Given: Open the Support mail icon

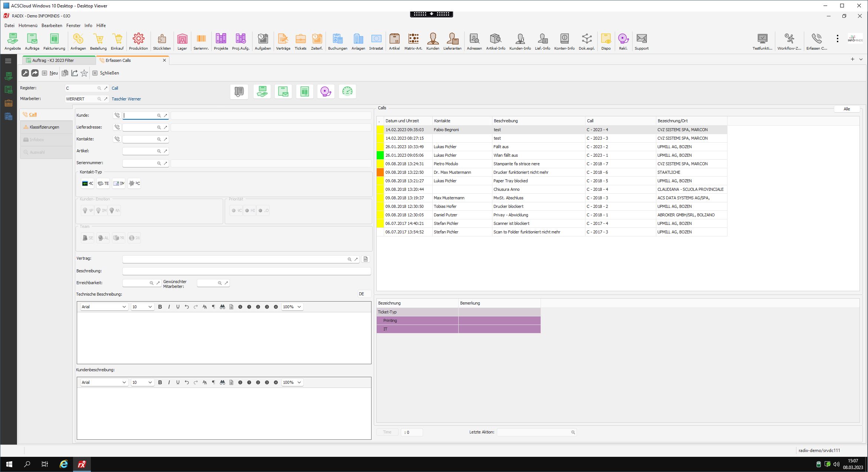Looking at the screenshot, I should [x=641, y=41].
